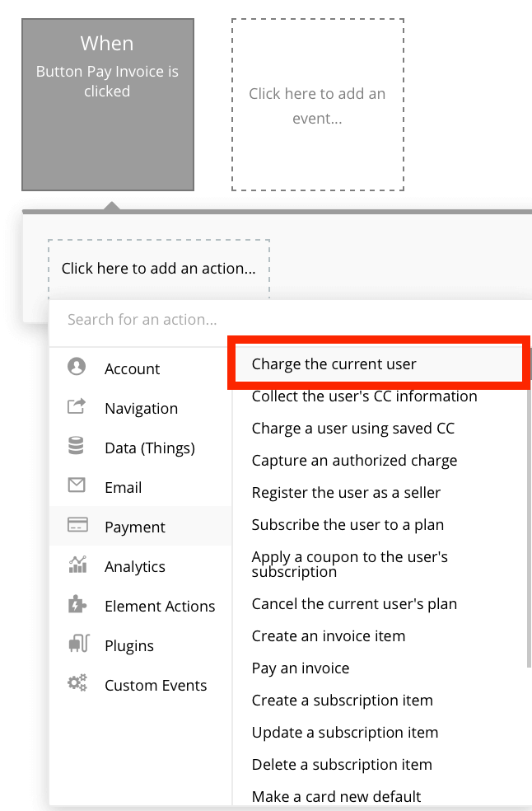
Task: Click Click here to add an event placeholder
Action: [x=317, y=105]
